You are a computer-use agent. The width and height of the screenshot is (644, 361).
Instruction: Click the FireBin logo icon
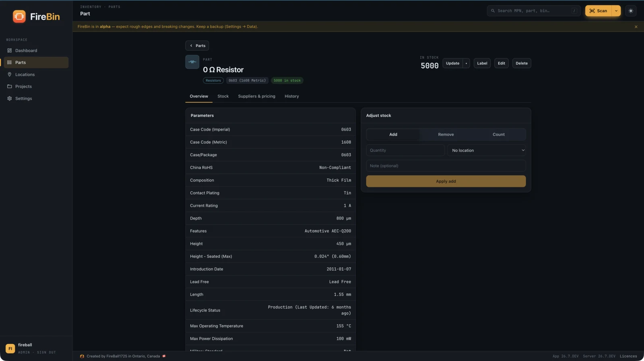tap(19, 17)
